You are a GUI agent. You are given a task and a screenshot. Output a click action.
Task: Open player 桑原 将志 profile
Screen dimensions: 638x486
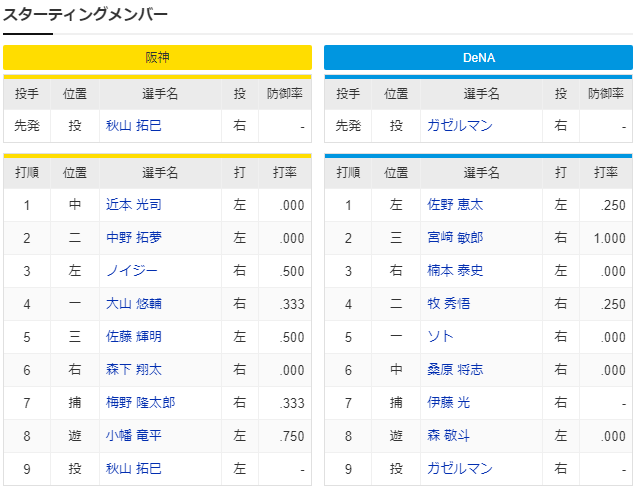(455, 369)
